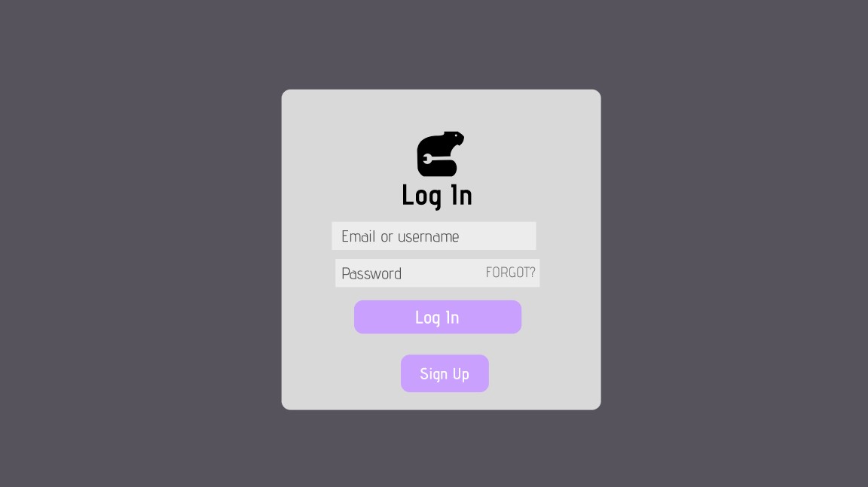Image resolution: width=868 pixels, height=487 pixels.
Task: Select the Password input field
Action: [437, 273]
